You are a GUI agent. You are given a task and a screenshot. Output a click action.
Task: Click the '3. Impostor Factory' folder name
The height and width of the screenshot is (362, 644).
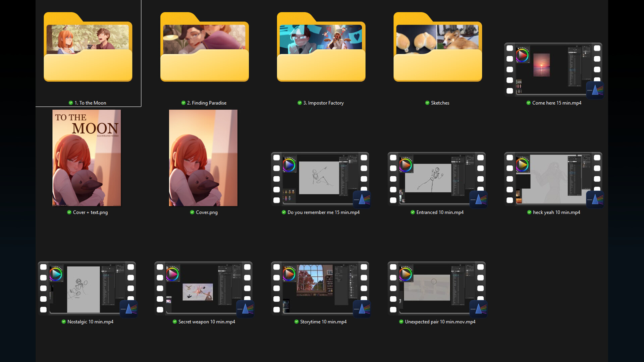coord(323,103)
